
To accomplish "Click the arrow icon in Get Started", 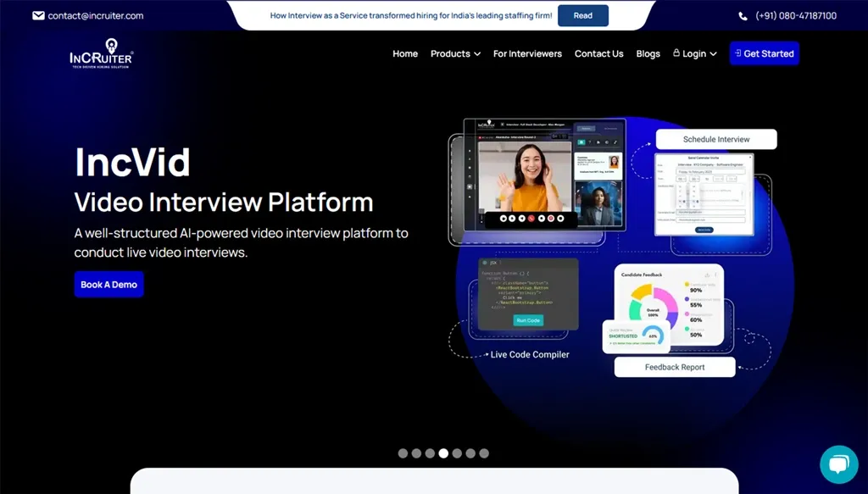I will [x=737, y=53].
